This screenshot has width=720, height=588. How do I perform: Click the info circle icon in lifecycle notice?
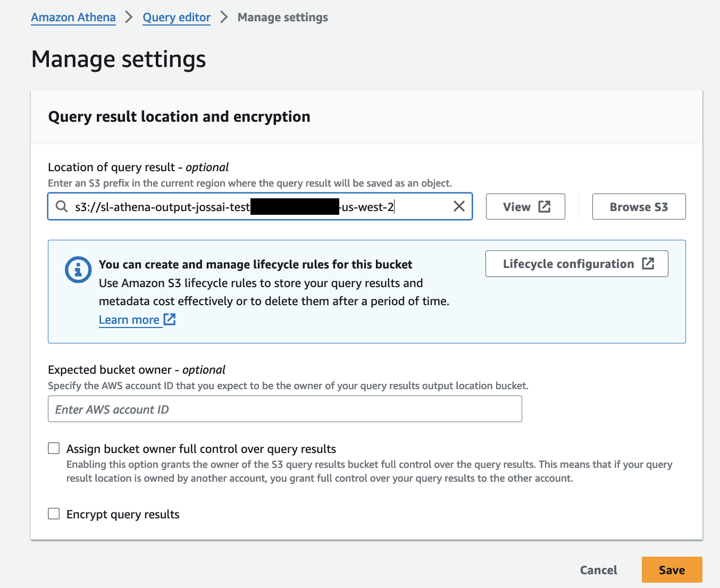pyautogui.click(x=78, y=270)
